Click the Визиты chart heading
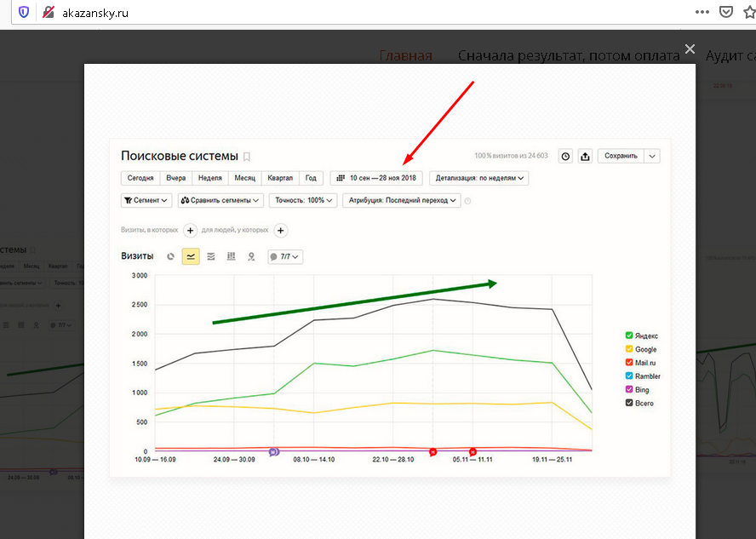Image resolution: width=756 pixels, height=539 pixels. click(x=137, y=256)
